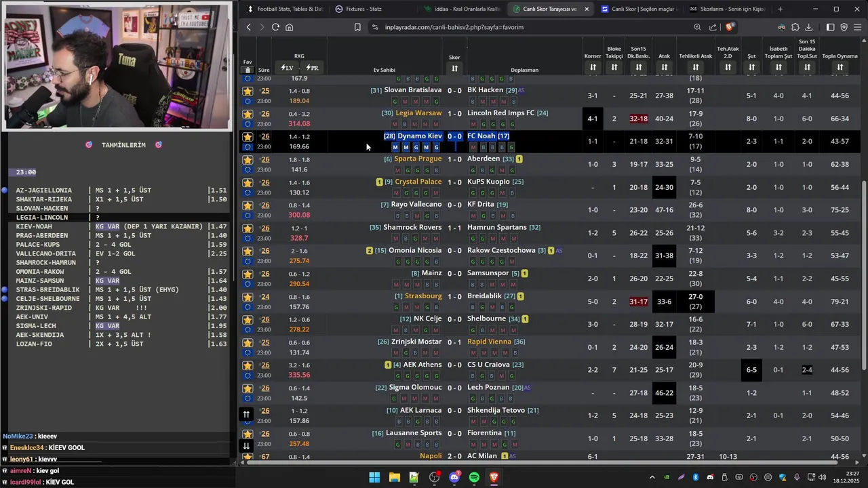Click the scroll-to-bottom double arrow button
Screen dimensions: 868x488
pos(246,445)
